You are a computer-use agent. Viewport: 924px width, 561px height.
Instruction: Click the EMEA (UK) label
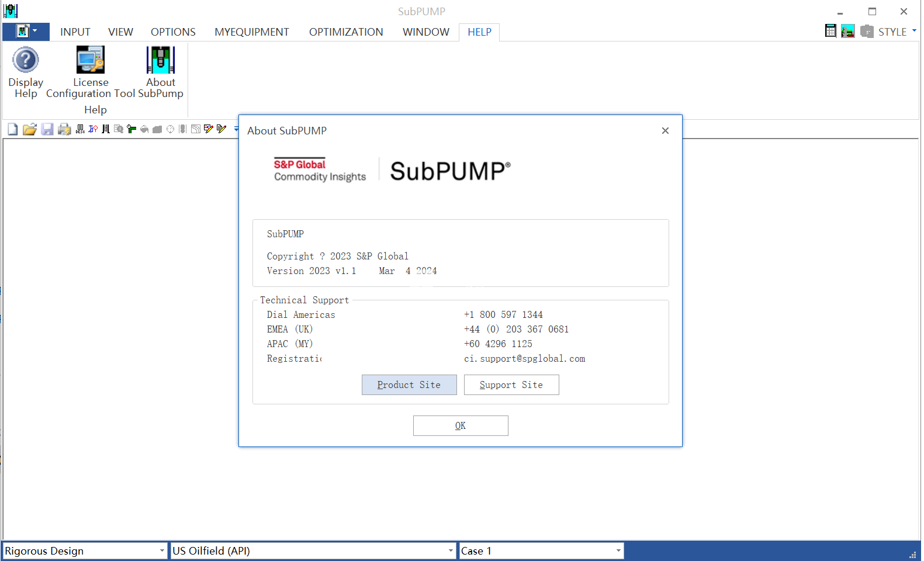[290, 329]
